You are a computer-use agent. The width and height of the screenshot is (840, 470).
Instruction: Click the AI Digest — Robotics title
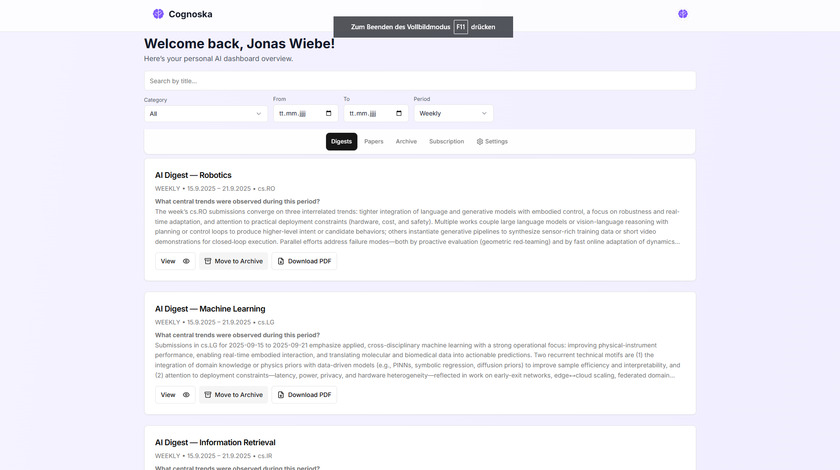[x=193, y=175]
